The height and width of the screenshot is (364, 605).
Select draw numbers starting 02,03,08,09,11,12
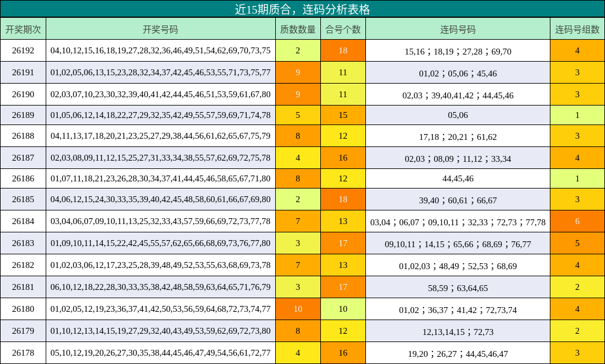click(x=161, y=158)
